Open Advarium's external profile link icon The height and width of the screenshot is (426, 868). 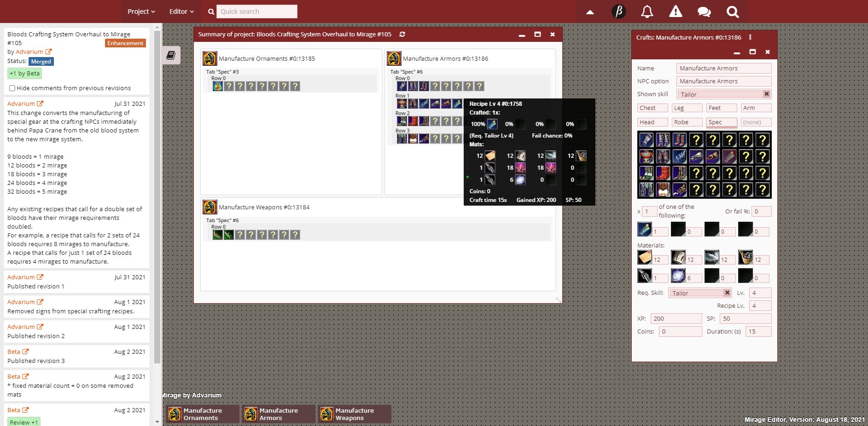[48, 52]
